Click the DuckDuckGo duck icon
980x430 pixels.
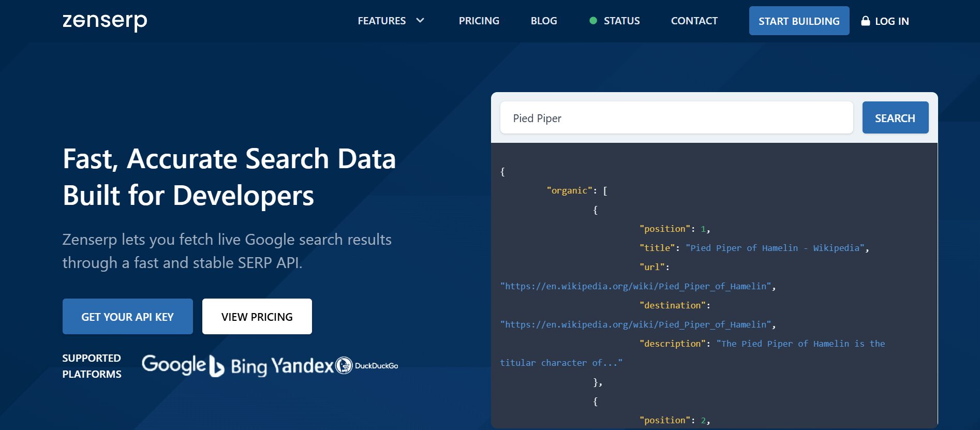click(344, 365)
